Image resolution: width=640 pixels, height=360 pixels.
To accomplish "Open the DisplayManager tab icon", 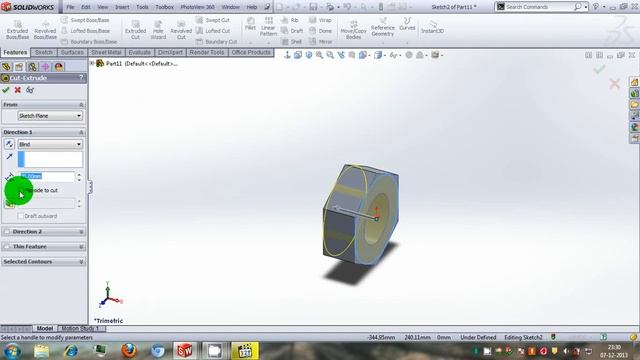I will coord(59,67).
